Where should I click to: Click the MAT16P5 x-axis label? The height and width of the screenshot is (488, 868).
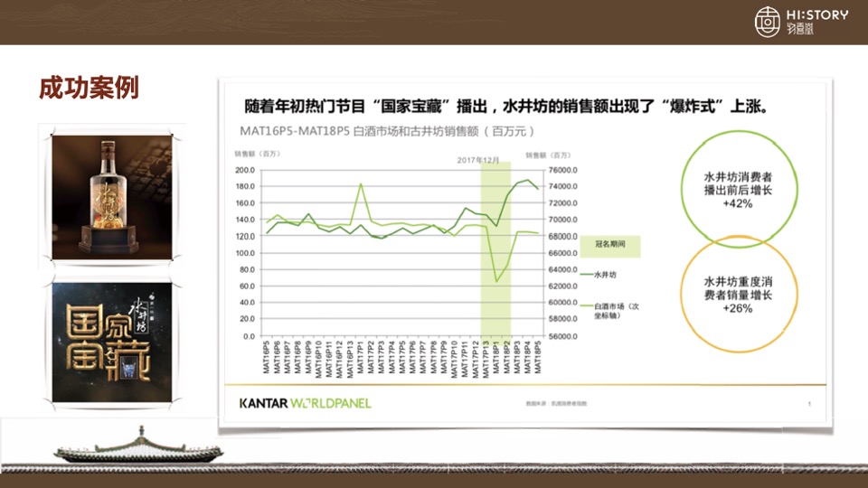[x=266, y=358]
